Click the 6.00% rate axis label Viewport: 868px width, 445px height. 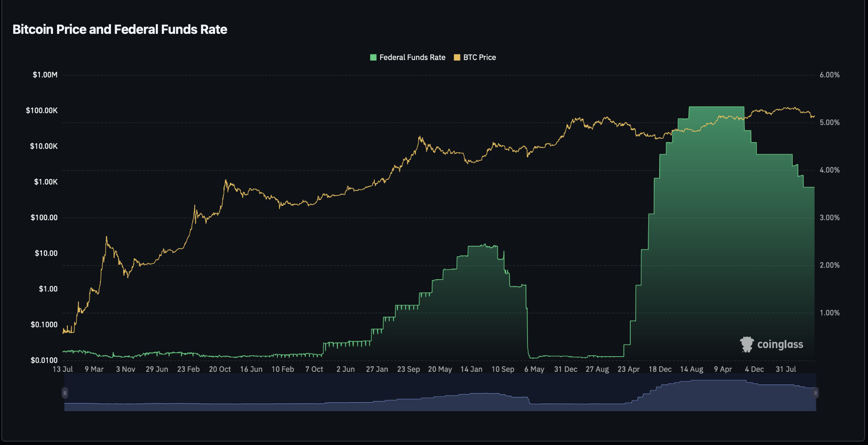click(x=829, y=75)
